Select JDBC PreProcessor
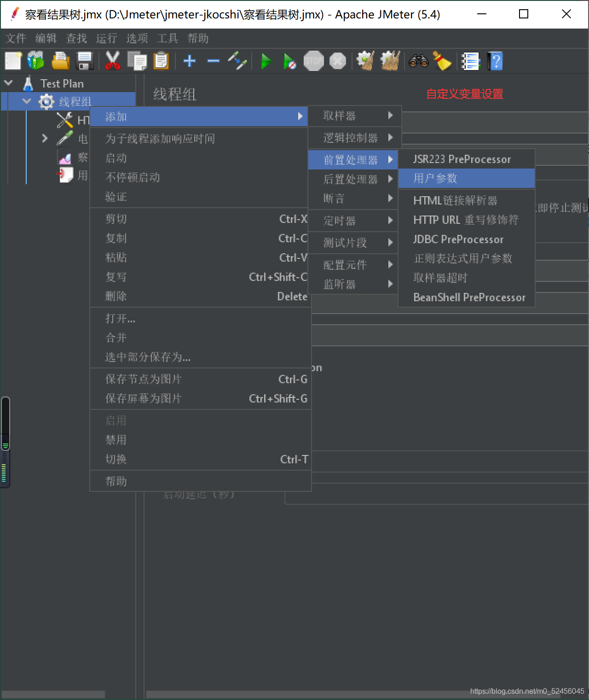 point(467,239)
